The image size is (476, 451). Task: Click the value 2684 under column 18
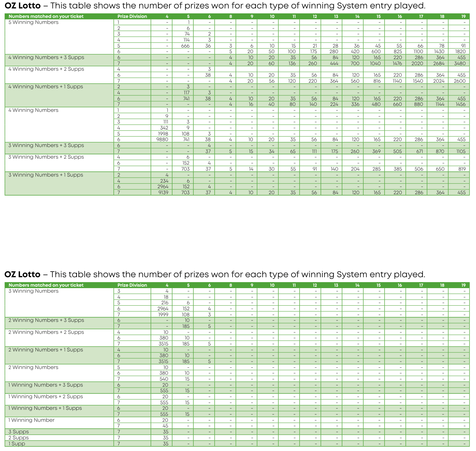tap(439, 63)
